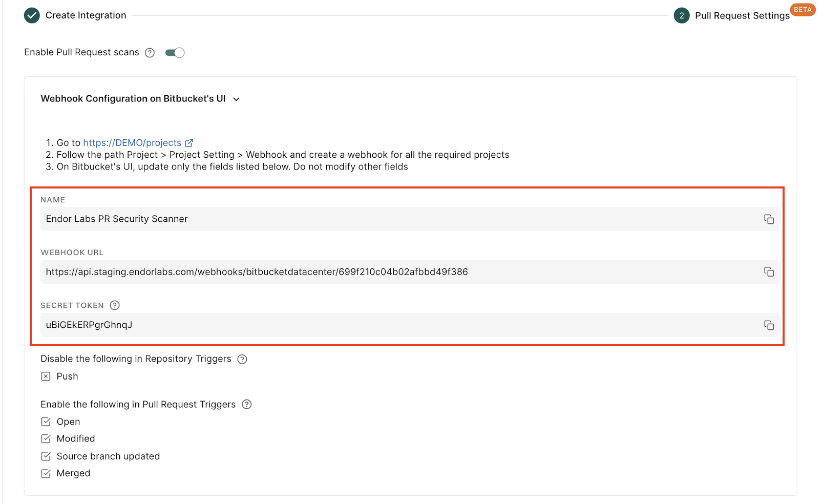Select the Webhook URL input field

tap(359, 272)
